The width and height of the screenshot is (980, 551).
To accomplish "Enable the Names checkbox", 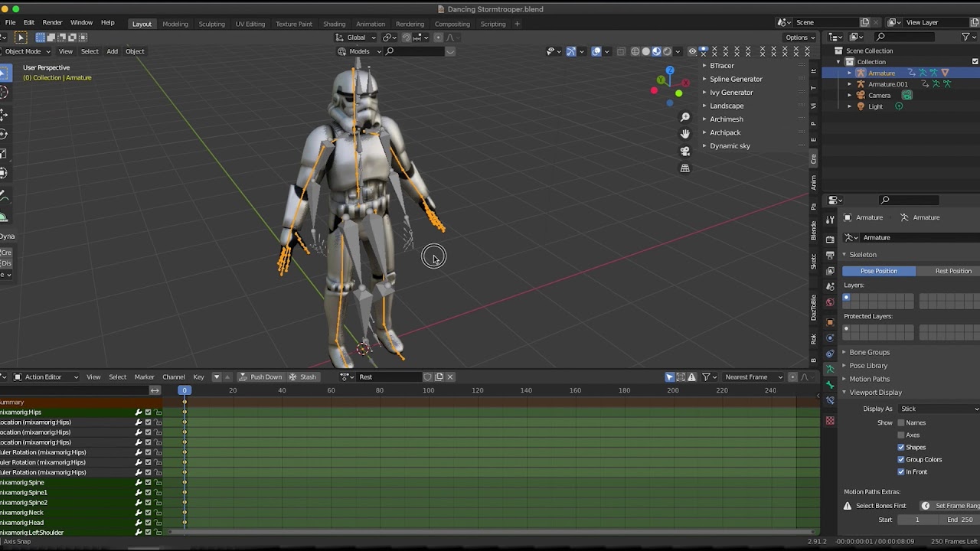I will 901,422.
